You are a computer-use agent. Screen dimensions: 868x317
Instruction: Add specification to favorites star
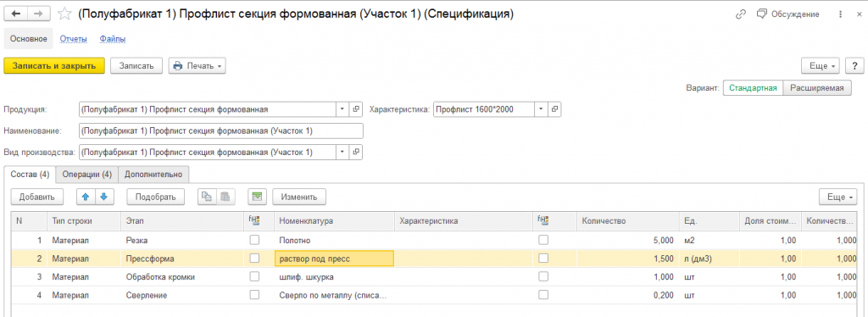point(64,14)
